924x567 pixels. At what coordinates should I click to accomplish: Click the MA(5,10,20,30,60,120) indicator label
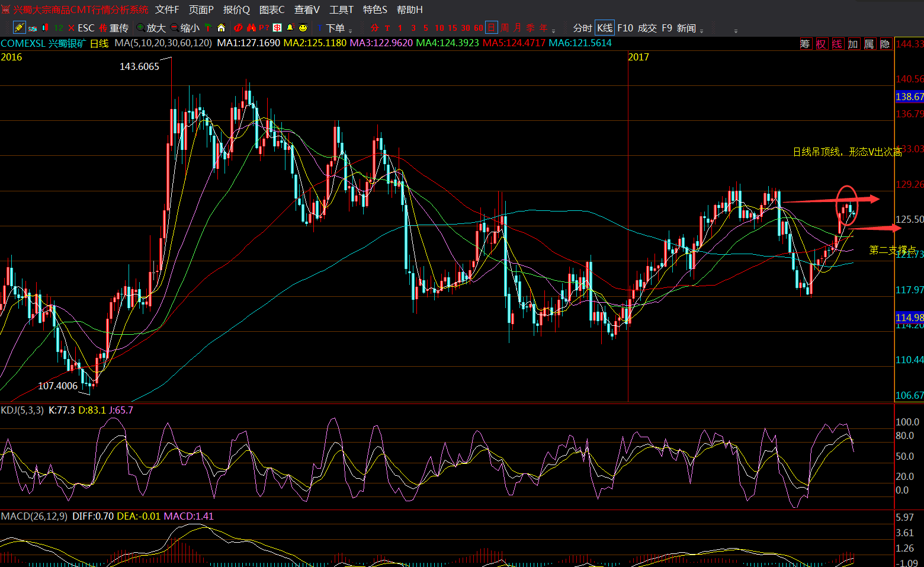[163, 43]
